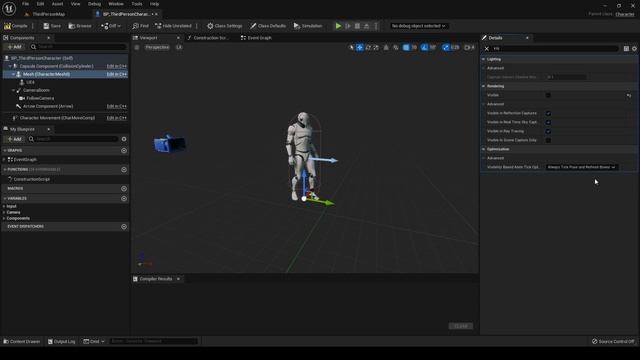Open the Perspective view mode dropdown
This screenshot has height=360, width=640.
(x=157, y=47)
